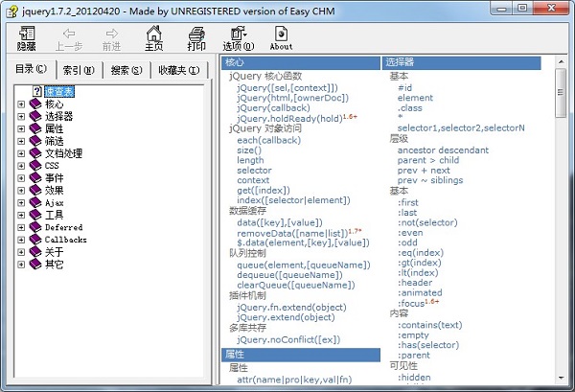
Task: Expand the Deferred tree node
Action: [x=21, y=227]
